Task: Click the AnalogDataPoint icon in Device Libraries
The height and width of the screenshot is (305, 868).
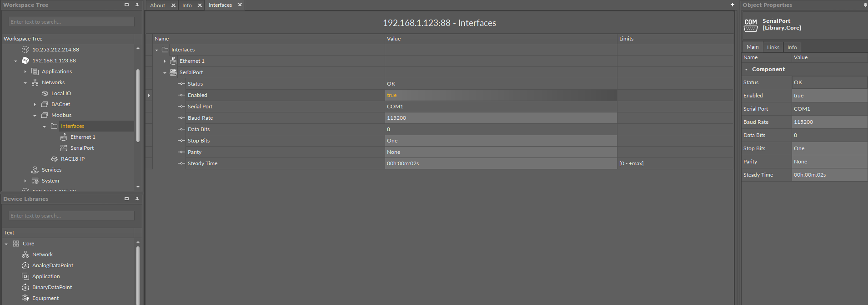Action: pos(25,265)
